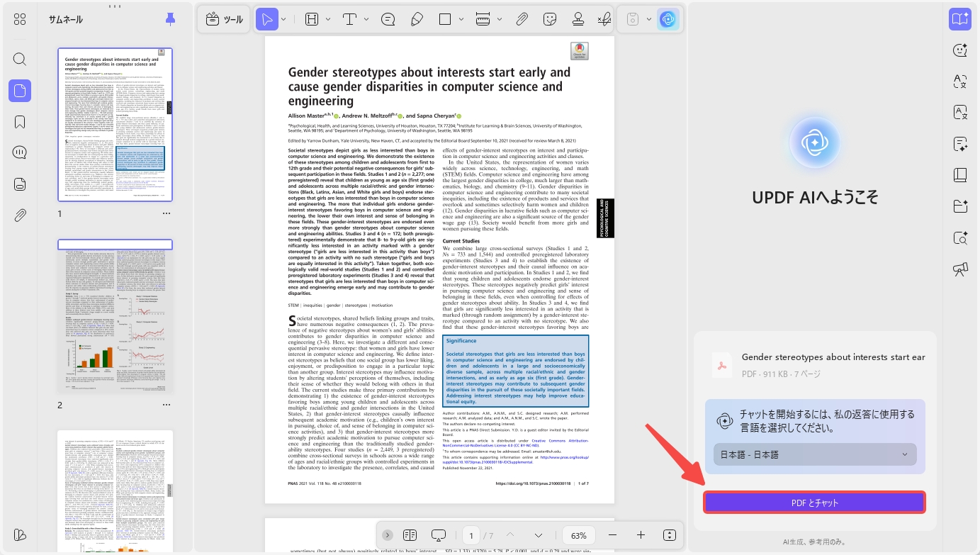980x555 pixels.
Task: Expand the heading edit tool dropdown
Action: (x=327, y=19)
